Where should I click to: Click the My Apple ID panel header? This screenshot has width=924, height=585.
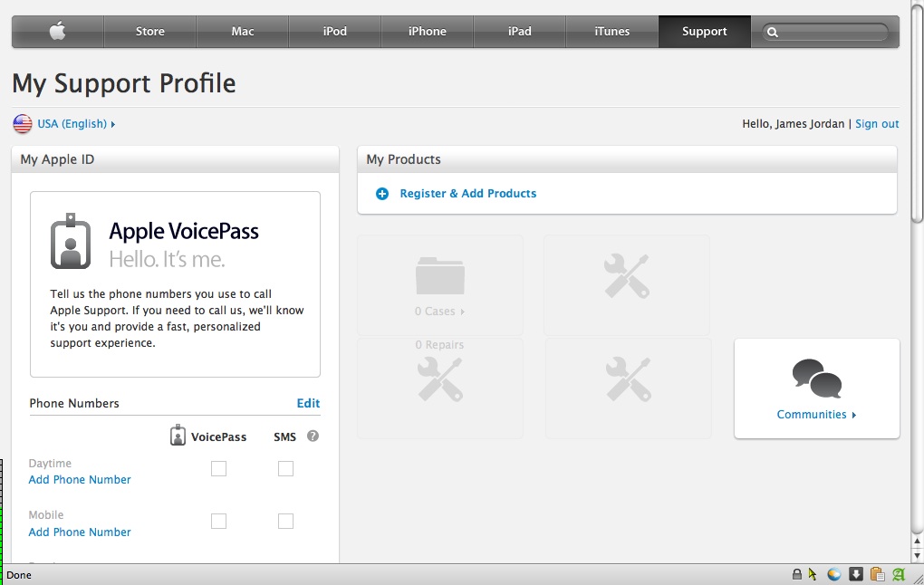175,159
